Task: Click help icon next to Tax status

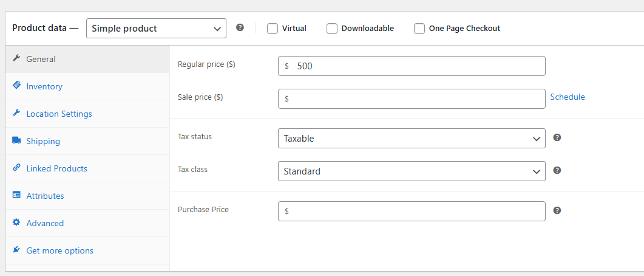Action: [557, 137]
